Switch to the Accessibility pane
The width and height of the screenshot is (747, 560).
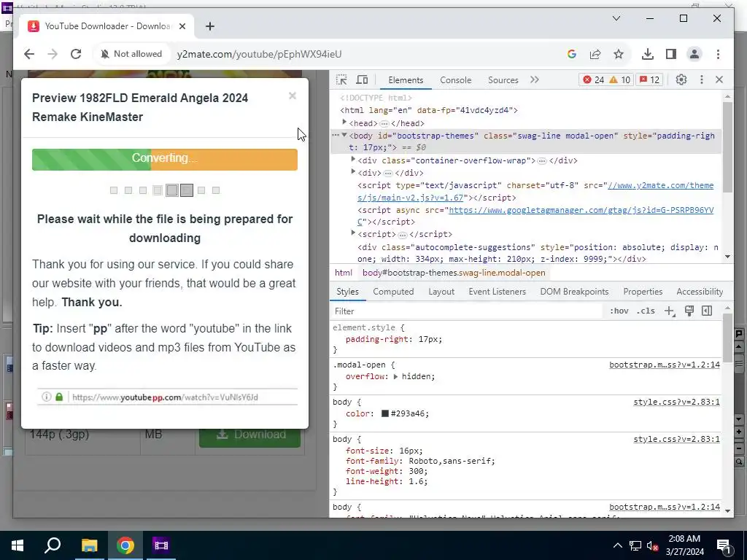[x=700, y=292]
